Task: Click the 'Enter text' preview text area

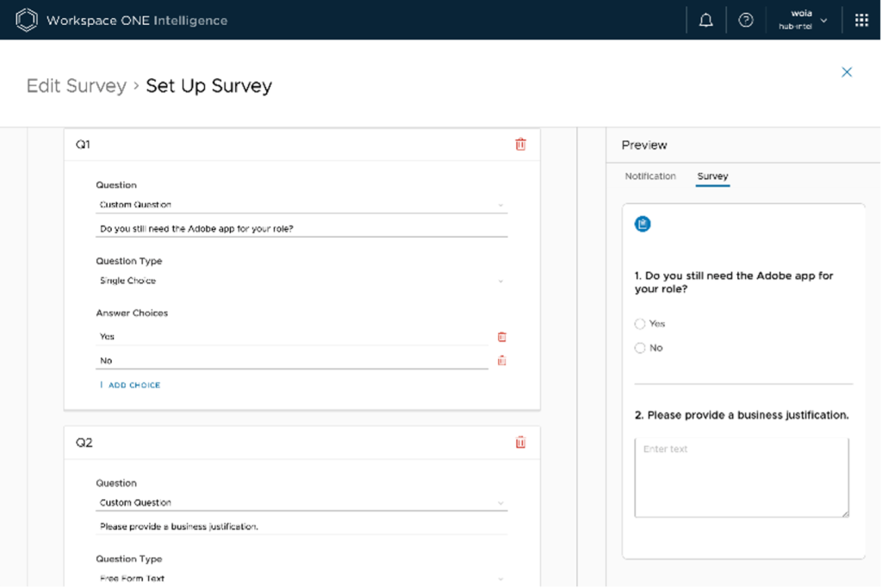Action: pos(741,478)
